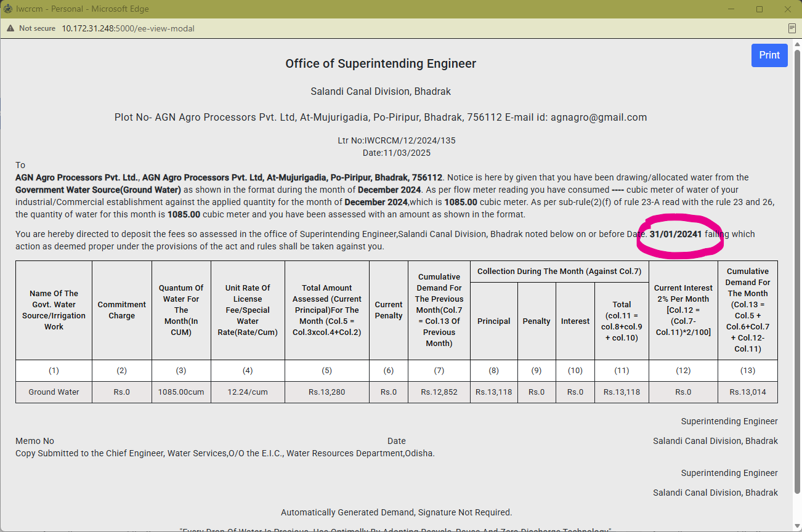Click the Rs.0 commitment charge cell

coord(122,392)
